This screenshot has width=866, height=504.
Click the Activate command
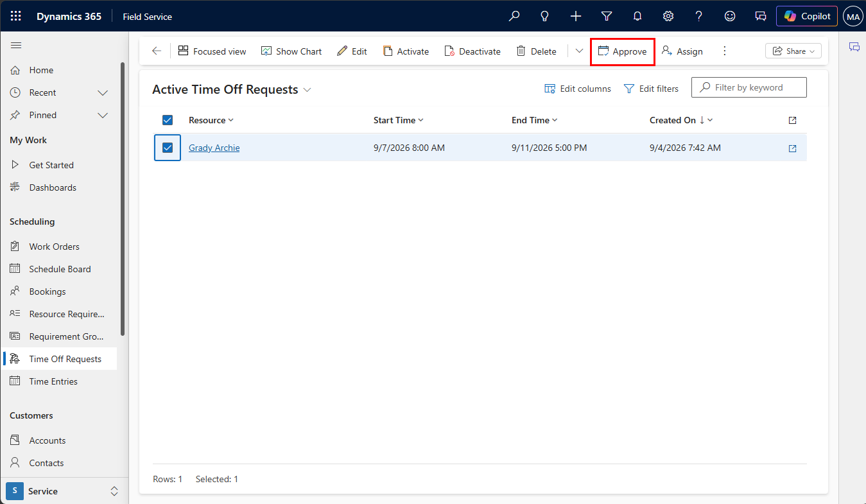406,51
